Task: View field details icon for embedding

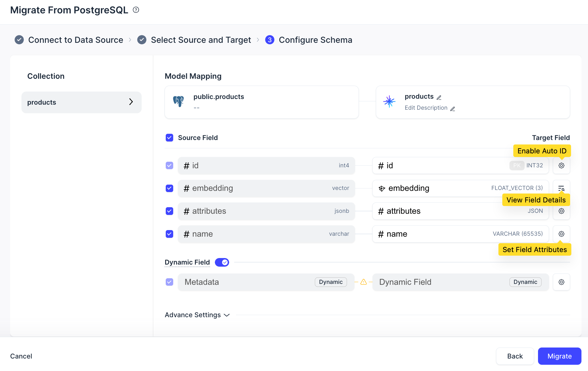Action: click(562, 188)
